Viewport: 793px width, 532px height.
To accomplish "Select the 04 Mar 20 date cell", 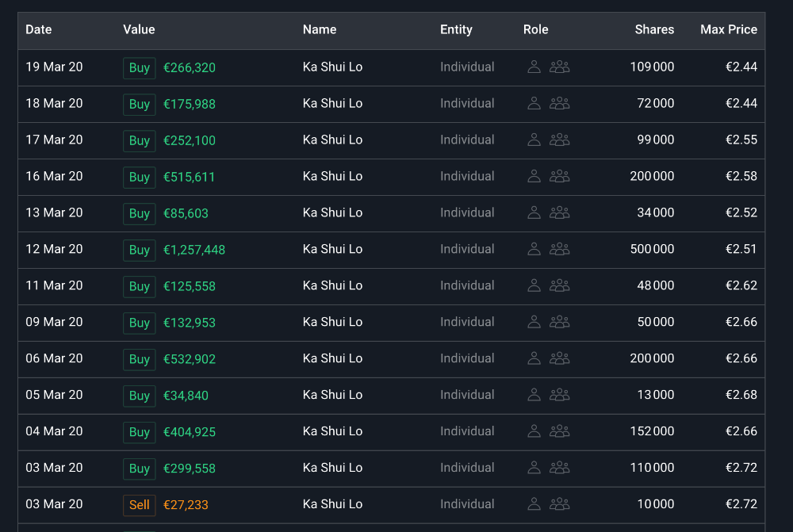I will (x=54, y=432).
